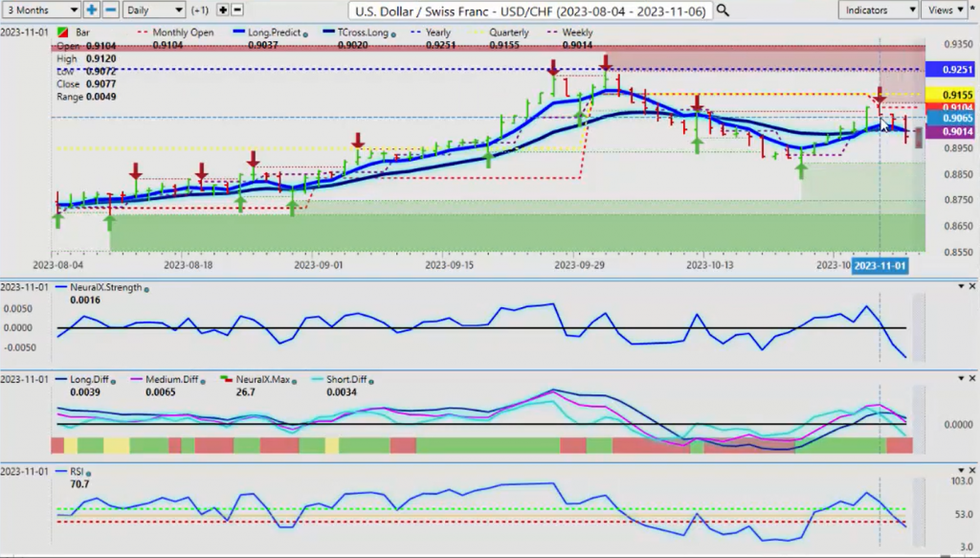Click the yellow 0.9155 quarterly price tag
980x558 pixels.
point(950,95)
